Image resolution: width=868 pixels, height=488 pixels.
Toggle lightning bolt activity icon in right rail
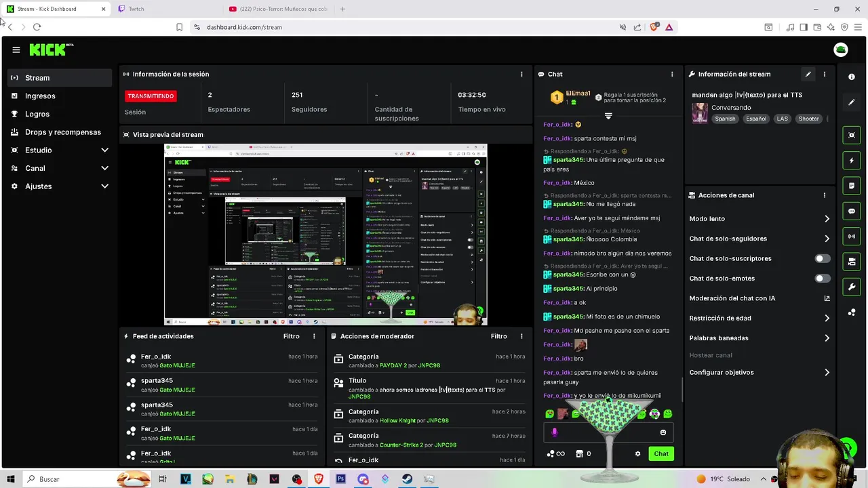coord(852,161)
